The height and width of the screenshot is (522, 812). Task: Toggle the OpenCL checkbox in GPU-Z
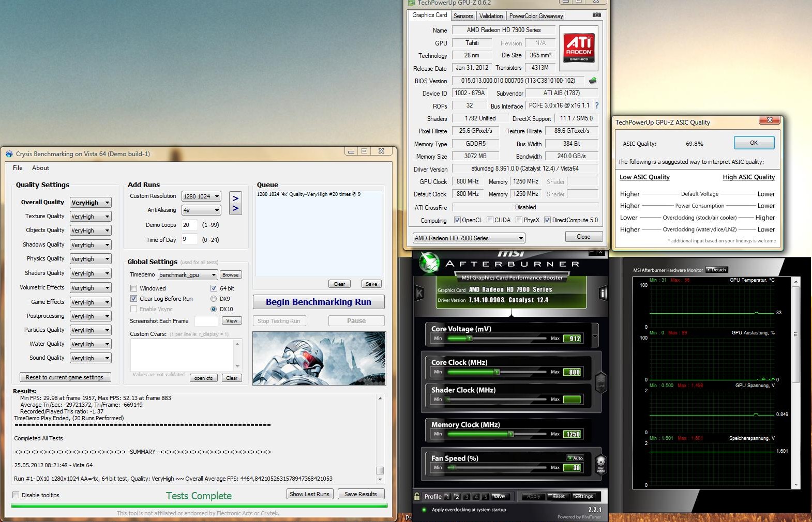pos(457,220)
